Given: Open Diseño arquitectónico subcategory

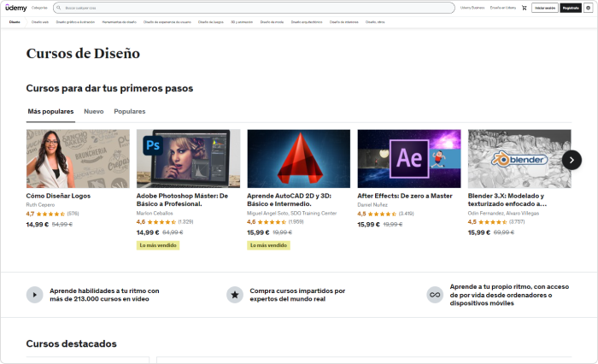Looking at the screenshot, I should point(306,22).
